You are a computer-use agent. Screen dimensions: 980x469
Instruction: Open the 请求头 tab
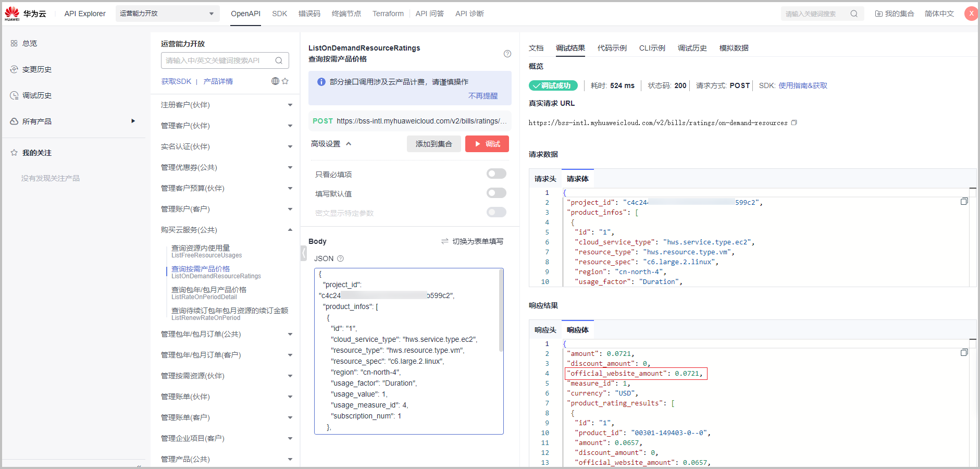point(545,179)
